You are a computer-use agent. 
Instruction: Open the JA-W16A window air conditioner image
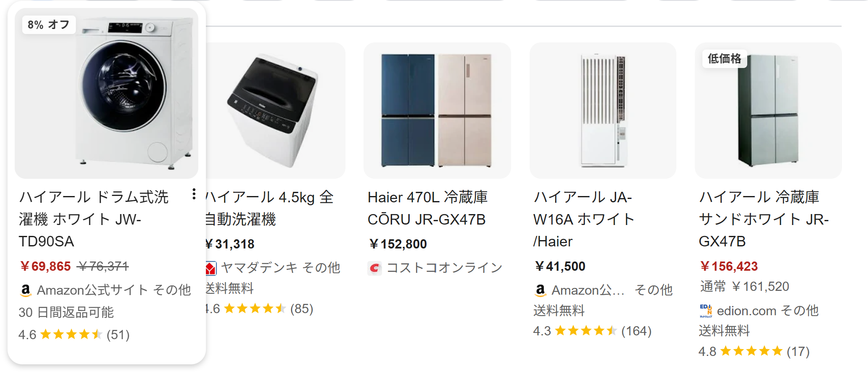(x=603, y=110)
